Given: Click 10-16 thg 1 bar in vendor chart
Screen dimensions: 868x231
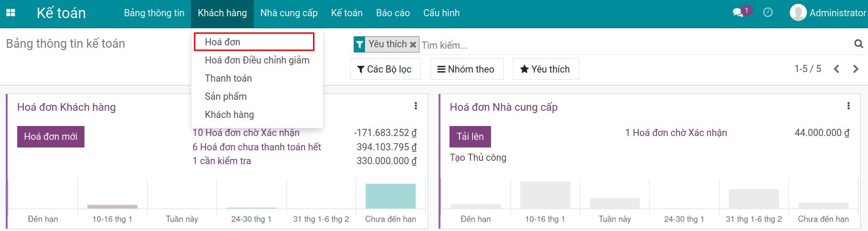Looking at the screenshot, I should (x=545, y=195).
